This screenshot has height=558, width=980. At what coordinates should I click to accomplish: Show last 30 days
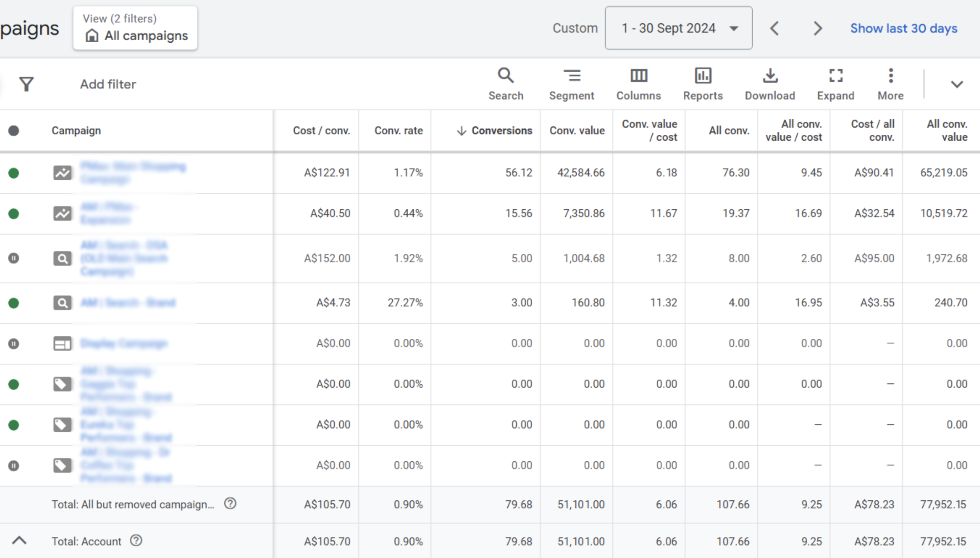coord(904,28)
